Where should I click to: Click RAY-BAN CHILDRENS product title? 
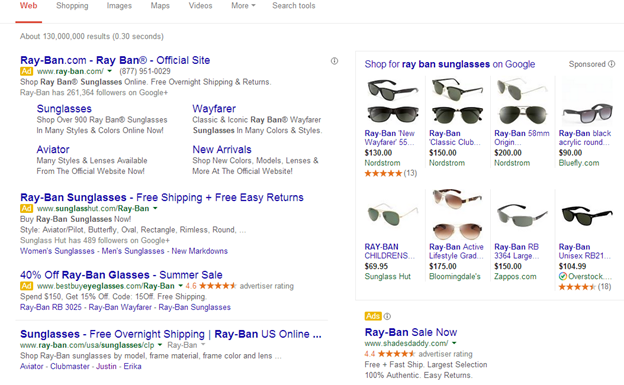point(390,251)
